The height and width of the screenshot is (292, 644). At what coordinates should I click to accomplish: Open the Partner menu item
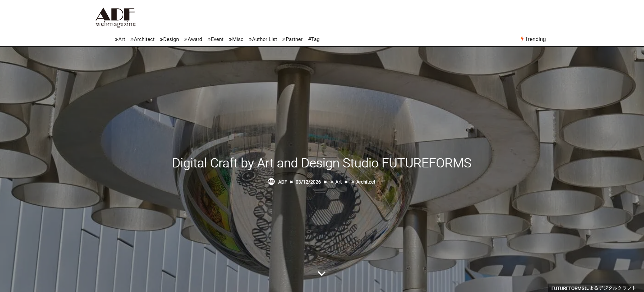pyautogui.click(x=292, y=39)
